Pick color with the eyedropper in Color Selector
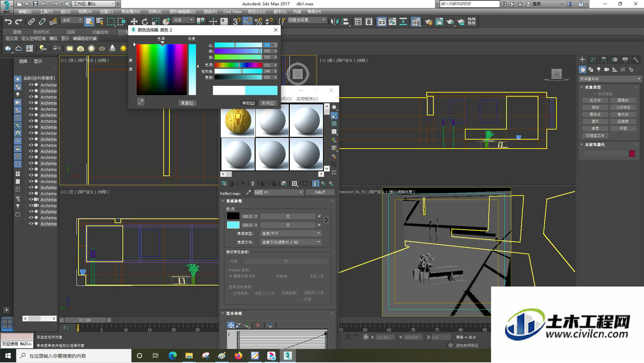This screenshot has height=363, width=644. tap(141, 102)
